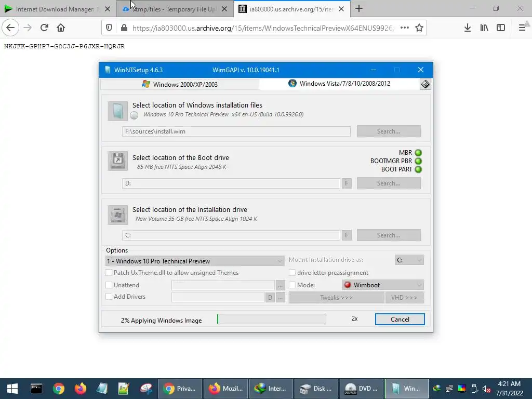Select the ia803000.us.archive.org browser tab
Viewport: 532px width, 399px height.
(x=292, y=9)
